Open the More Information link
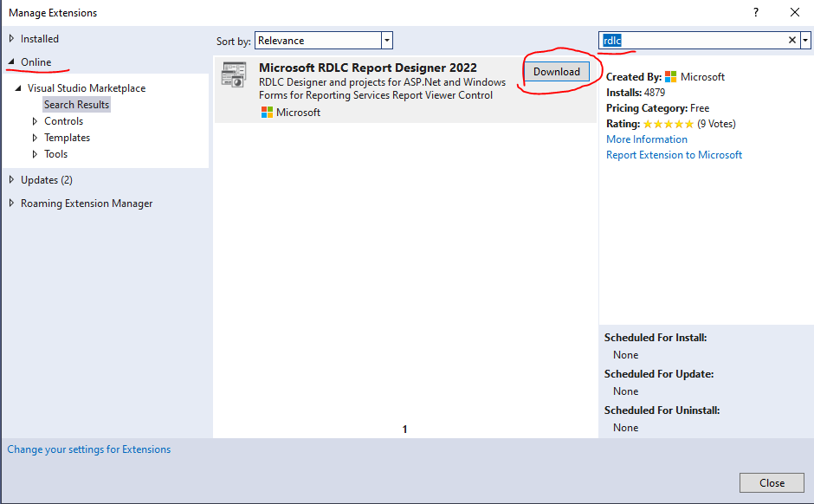 (647, 139)
